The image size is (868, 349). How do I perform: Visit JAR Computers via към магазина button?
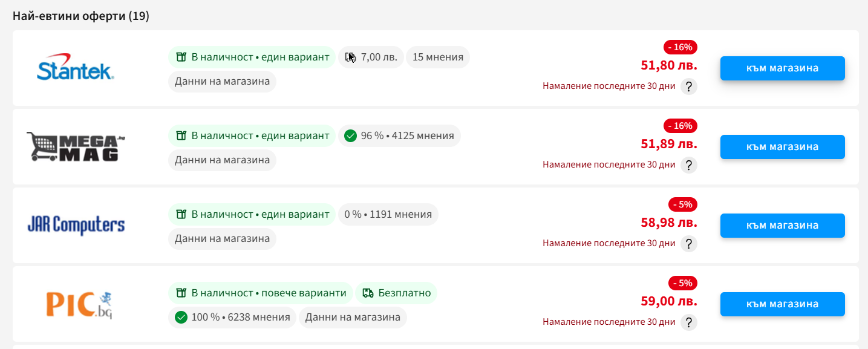[x=782, y=226]
